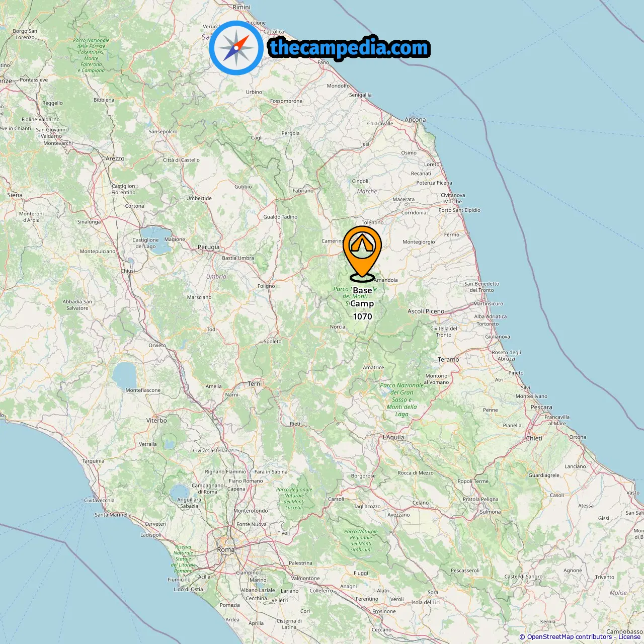Select the Terni city label
This screenshot has width=644, height=644.
point(255,384)
